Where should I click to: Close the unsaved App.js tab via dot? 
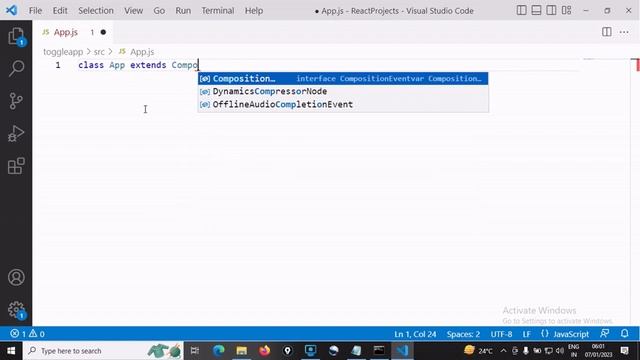click(103, 32)
